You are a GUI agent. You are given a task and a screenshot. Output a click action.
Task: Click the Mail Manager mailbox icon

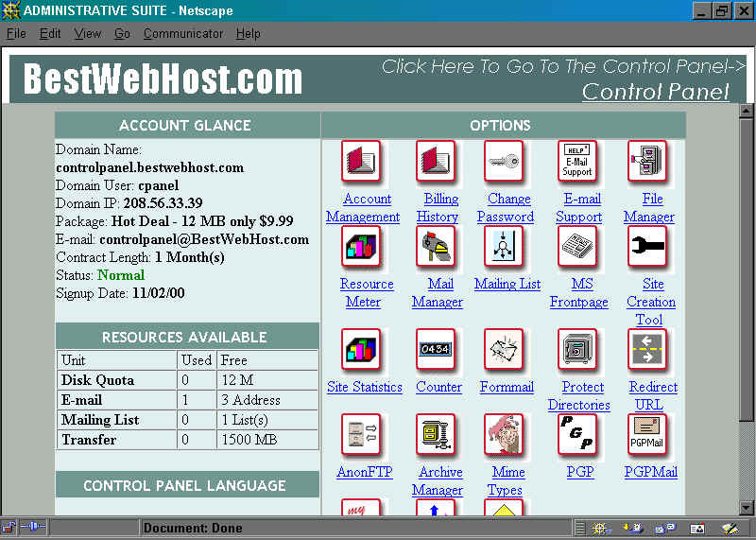tap(436, 247)
